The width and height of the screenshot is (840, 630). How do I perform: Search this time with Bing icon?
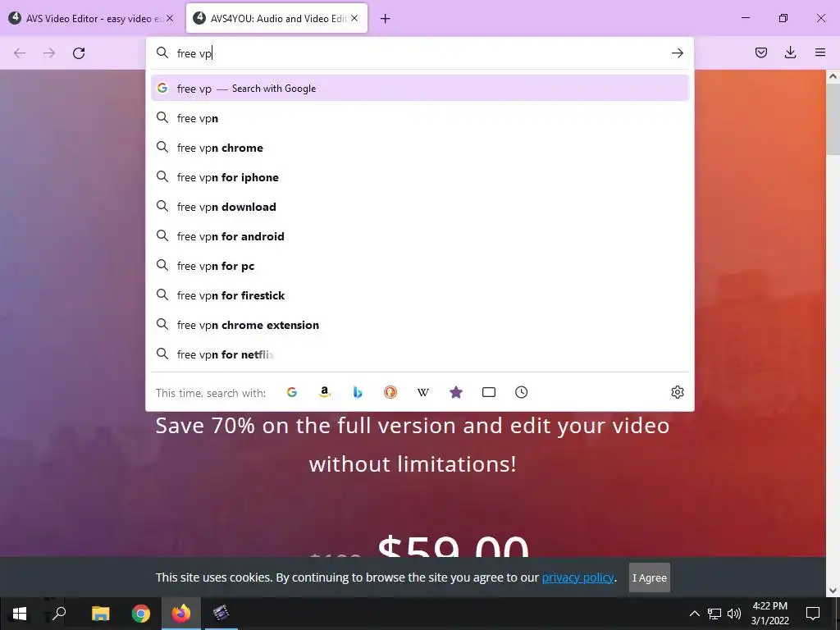(x=358, y=392)
